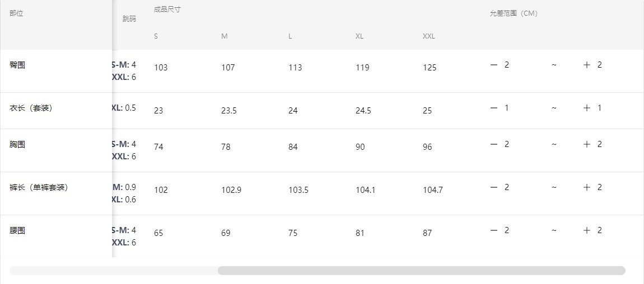Click the 部位 column header

click(16, 13)
